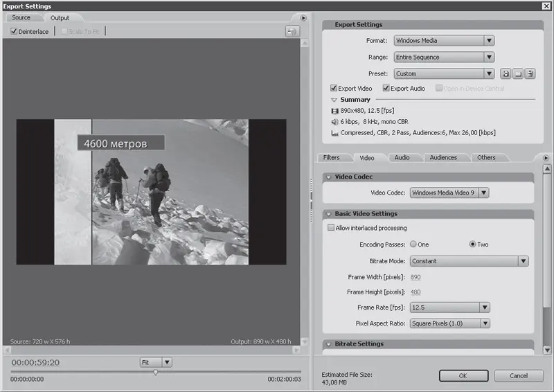Switch to the Output tab
The width and height of the screenshot is (554, 392).
pyautogui.click(x=60, y=18)
